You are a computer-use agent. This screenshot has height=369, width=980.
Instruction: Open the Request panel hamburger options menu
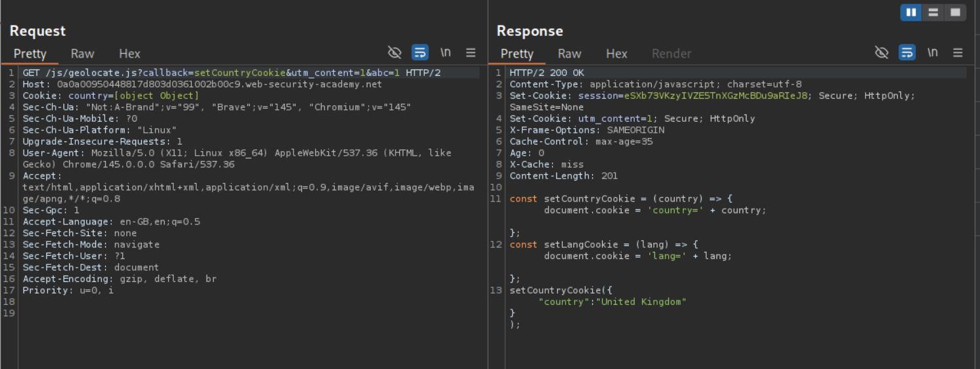(471, 53)
